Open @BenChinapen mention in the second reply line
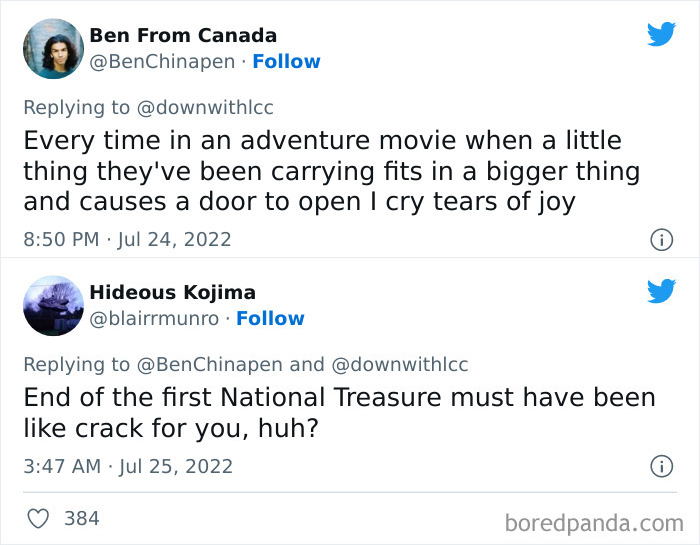The height and width of the screenshot is (545, 700). pos(210,364)
